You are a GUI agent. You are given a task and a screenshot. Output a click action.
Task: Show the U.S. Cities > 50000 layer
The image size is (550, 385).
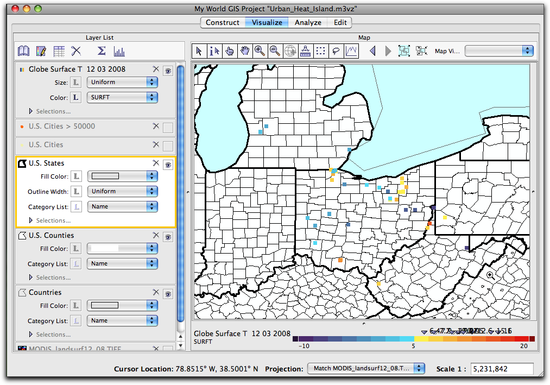[168, 128]
